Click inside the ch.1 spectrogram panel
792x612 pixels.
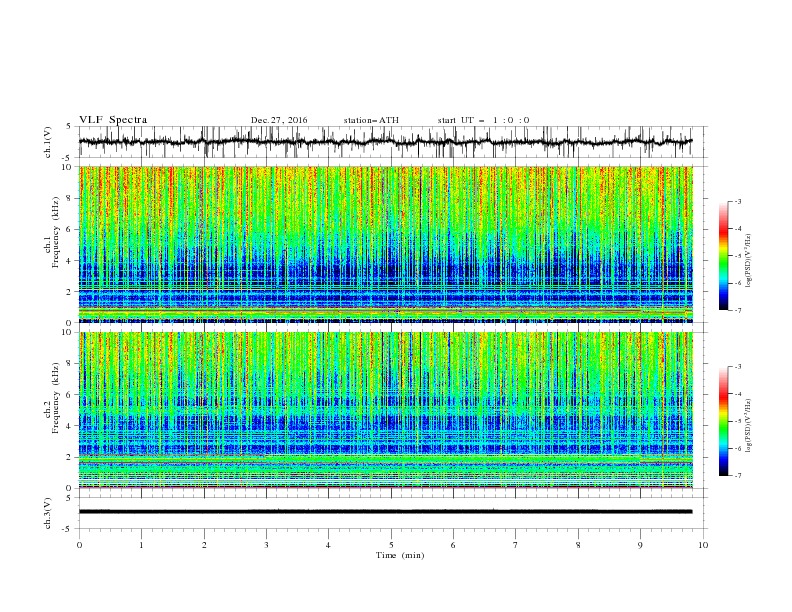[x=385, y=244]
